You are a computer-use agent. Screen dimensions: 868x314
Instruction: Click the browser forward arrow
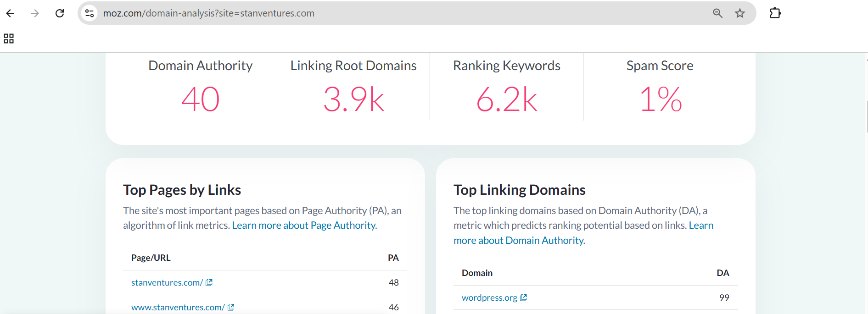[35, 13]
